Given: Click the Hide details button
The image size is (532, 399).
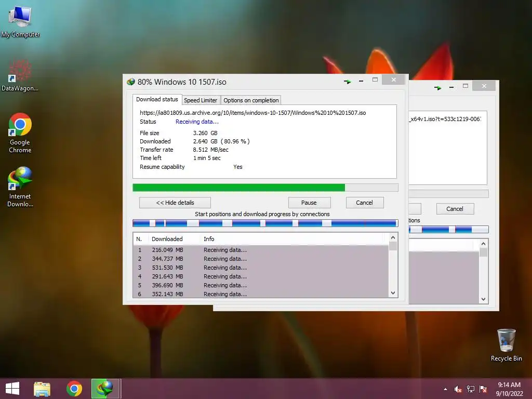Looking at the screenshot, I should pyautogui.click(x=175, y=203).
